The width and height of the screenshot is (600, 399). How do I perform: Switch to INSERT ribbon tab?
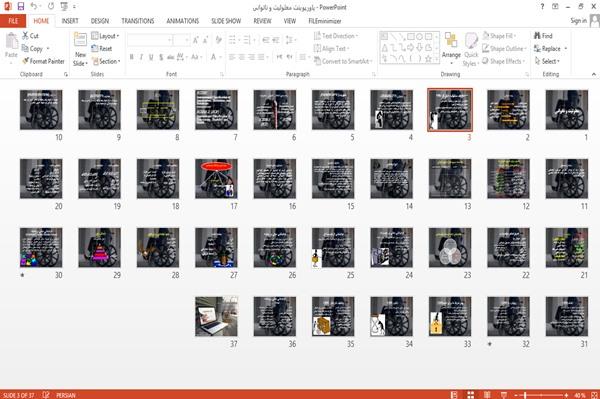coord(70,21)
